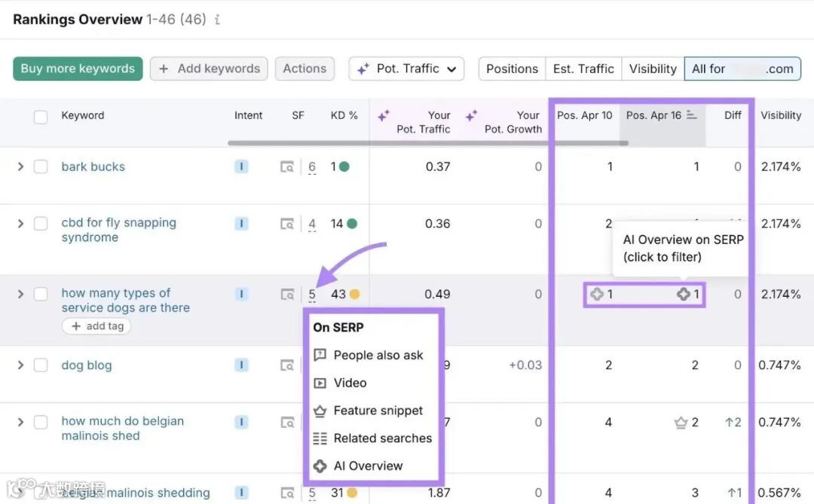The width and height of the screenshot is (814, 504).
Task: Click the Intent badge for dog blog
Action: [241, 365]
